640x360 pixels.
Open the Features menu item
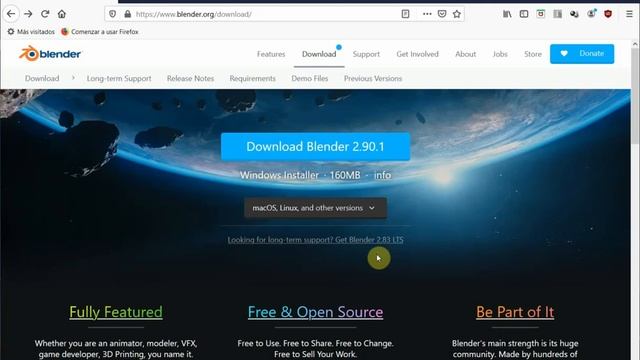271,54
